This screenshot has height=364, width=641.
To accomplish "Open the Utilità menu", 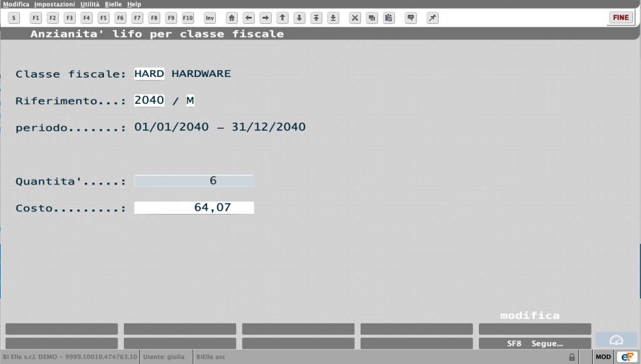I will coord(90,4).
